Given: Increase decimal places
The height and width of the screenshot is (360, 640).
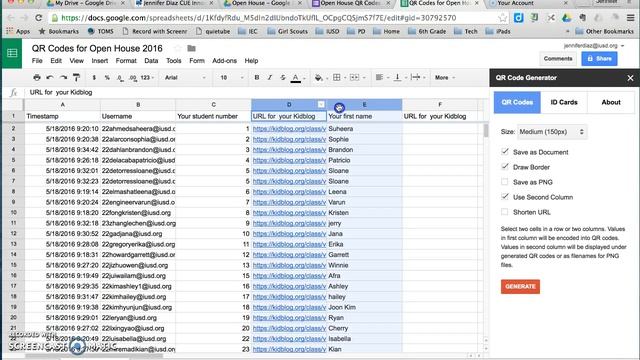Looking at the screenshot, I should (133, 77).
